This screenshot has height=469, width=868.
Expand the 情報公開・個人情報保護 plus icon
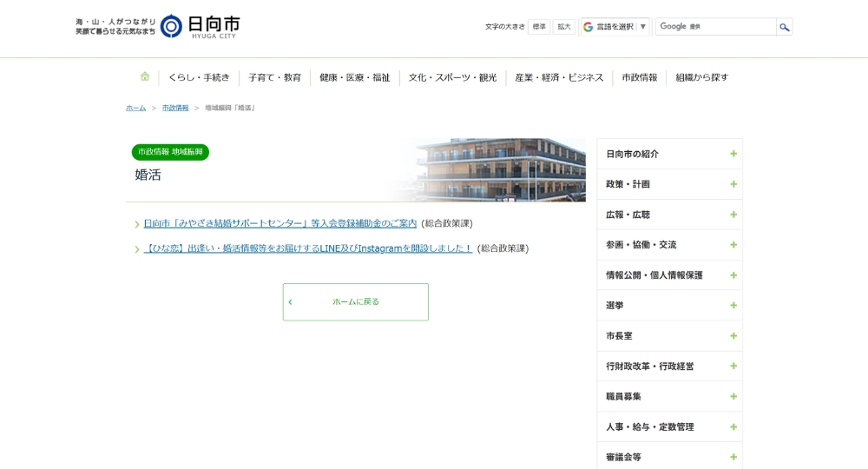(733, 274)
